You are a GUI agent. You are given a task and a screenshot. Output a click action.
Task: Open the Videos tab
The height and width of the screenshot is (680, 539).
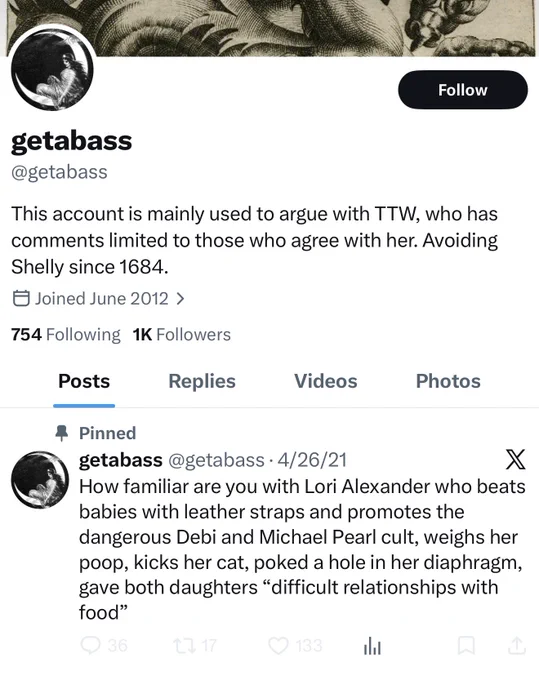(x=326, y=382)
